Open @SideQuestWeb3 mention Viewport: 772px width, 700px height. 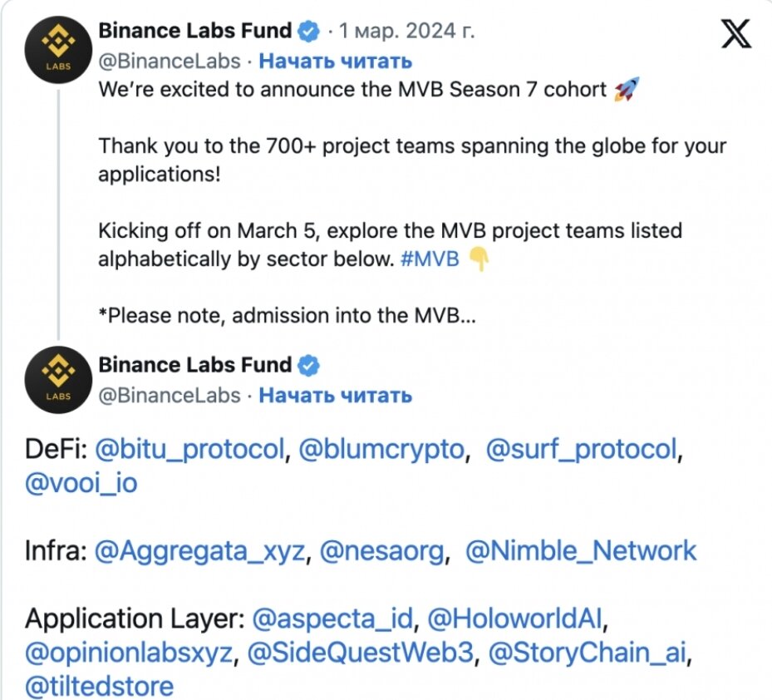point(361,653)
